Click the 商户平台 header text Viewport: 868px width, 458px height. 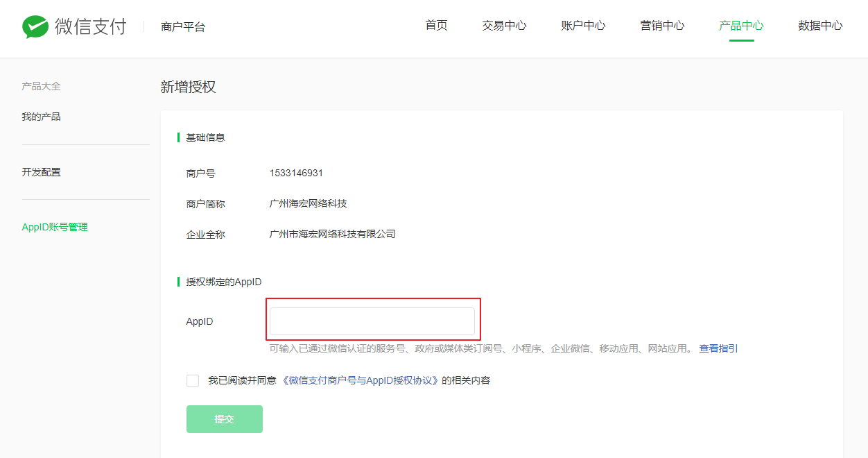point(183,27)
